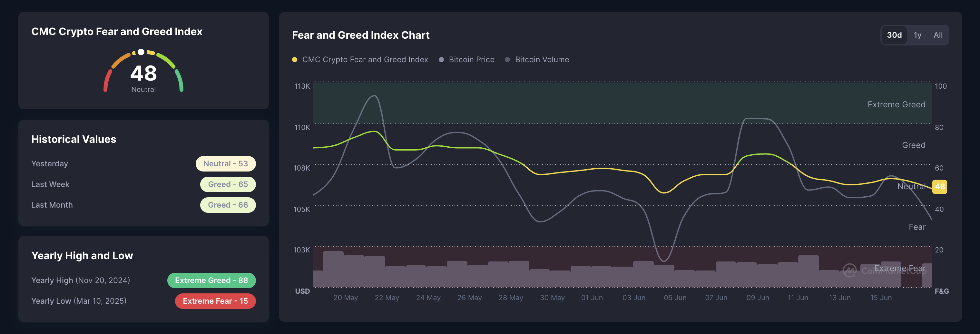The image size is (980, 334).
Task: Select the All time range tab
Action: 938,35
